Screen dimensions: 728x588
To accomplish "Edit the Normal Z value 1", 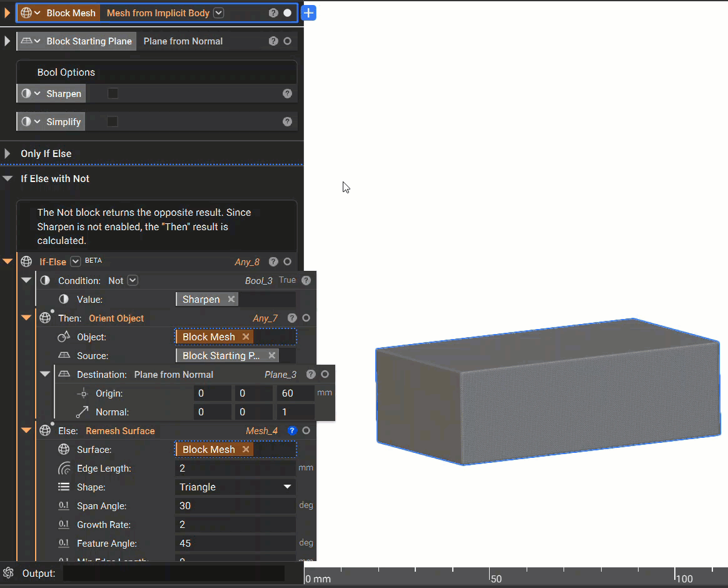I will click(295, 412).
